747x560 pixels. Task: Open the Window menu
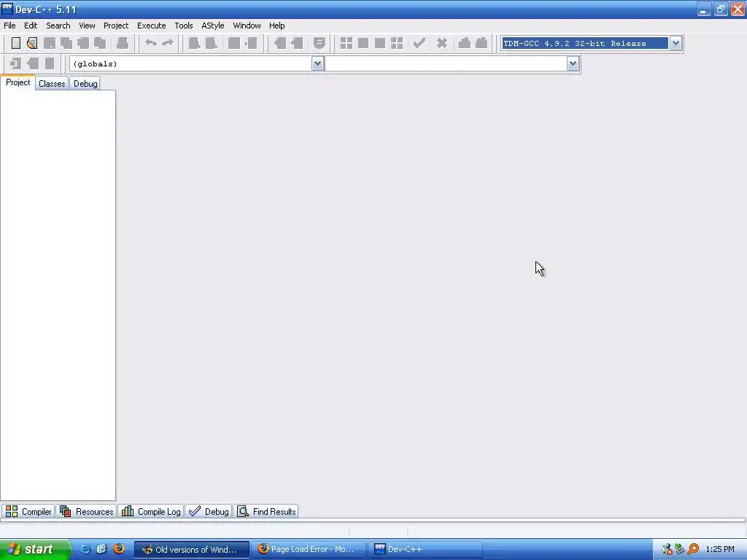[x=247, y=26]
